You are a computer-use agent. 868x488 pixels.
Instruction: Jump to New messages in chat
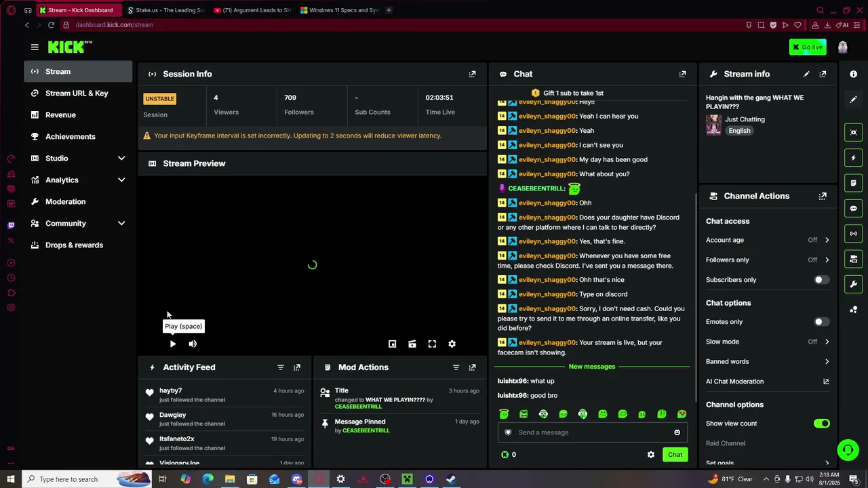592,367
